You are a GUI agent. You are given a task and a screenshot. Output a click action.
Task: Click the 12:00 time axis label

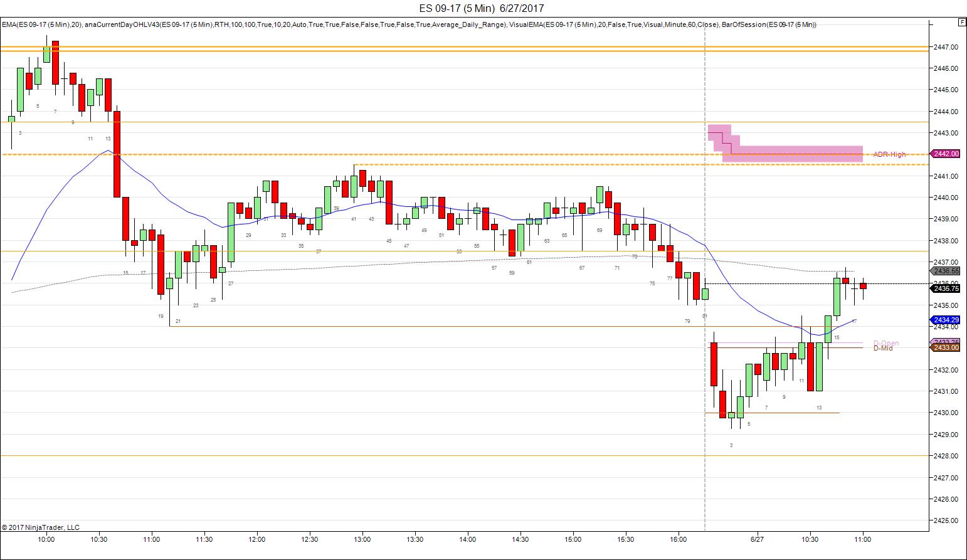pyautogui.click(x=256, y=539)
